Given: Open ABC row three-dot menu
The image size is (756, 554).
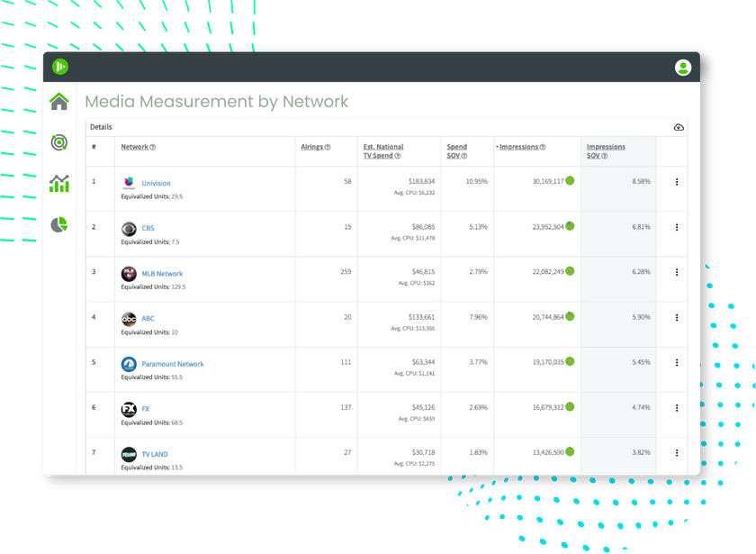Looking at the screenshot, I should click(x=677, y=317).
